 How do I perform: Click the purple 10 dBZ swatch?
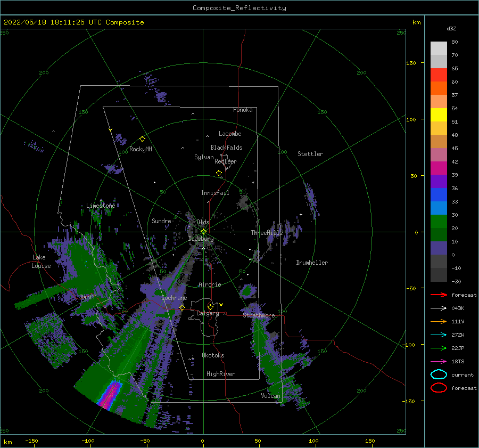(x=439, y=248)
